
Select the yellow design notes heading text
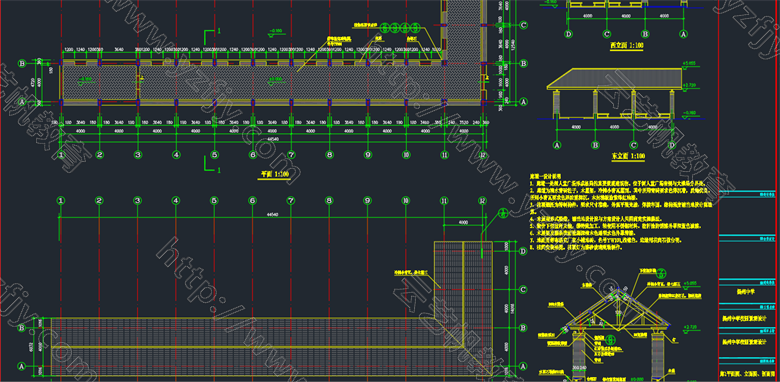(546, 176)
